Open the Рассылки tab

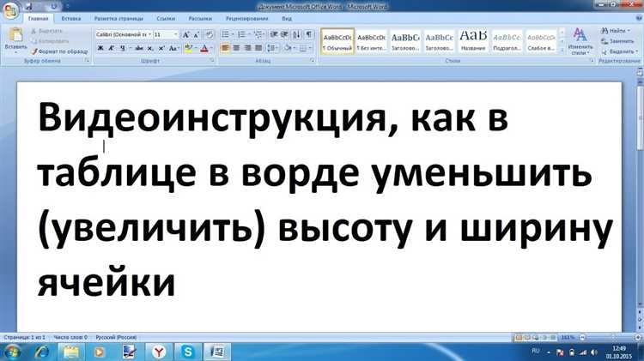(x=200, y=19)
